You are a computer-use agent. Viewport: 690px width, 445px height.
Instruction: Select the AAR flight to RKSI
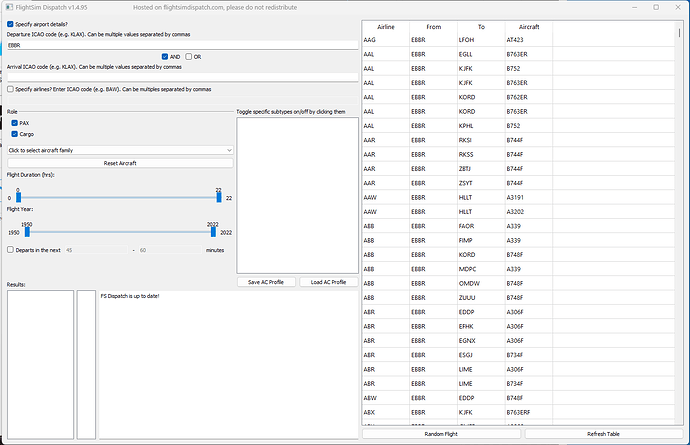518,140
